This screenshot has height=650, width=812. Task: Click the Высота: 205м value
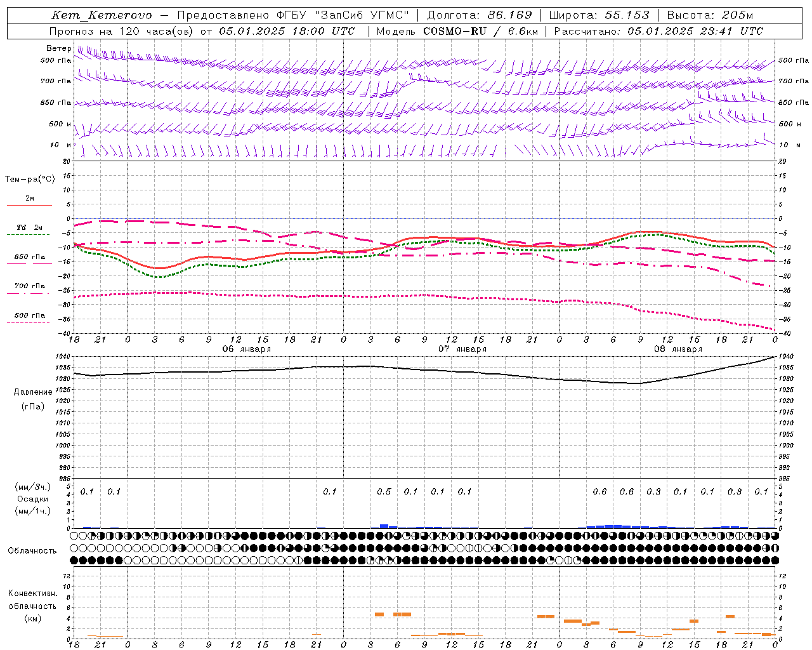pos(710,15)
